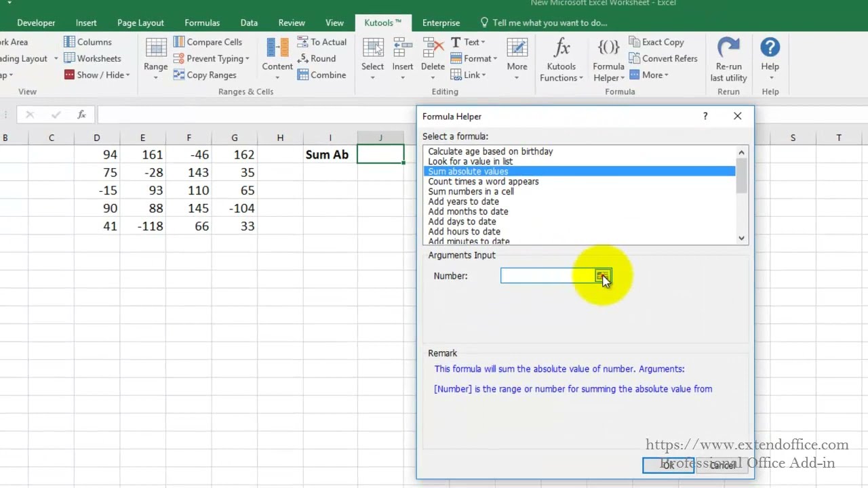Open the Reading Layout dropdown arrow
Viewport: 868px width, 488px height.
tap(56, 59)
